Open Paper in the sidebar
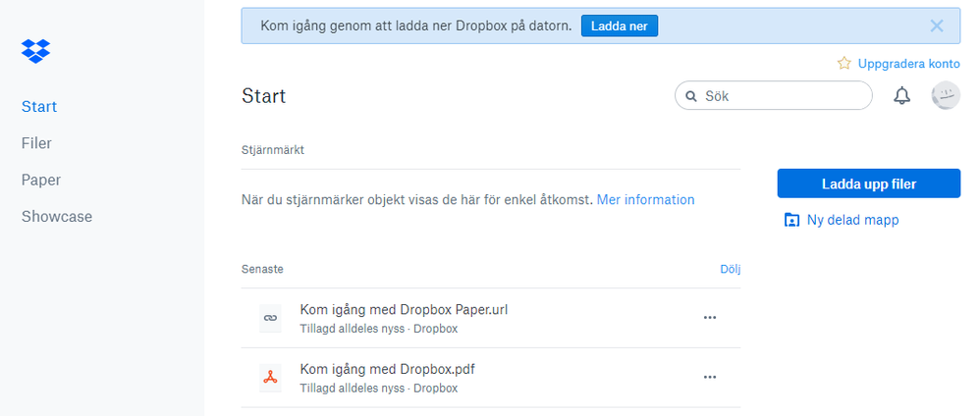Screen dimensions: 980x416 click(x=41, y=180)
